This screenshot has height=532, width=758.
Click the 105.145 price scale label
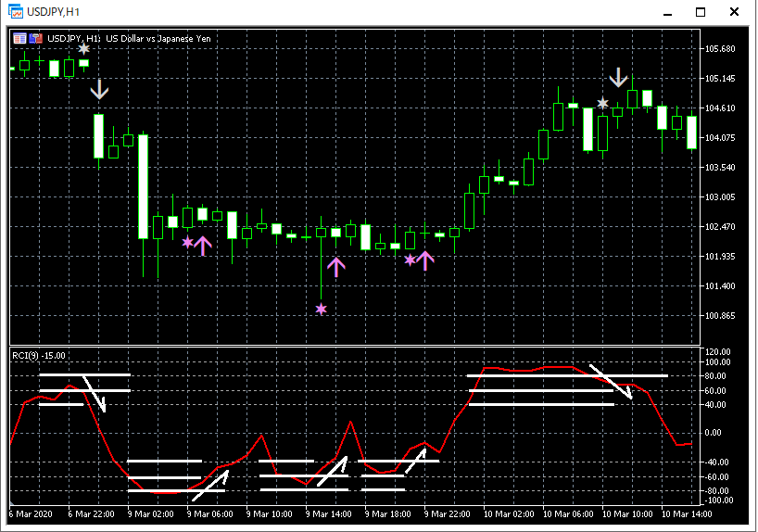point(720,79)
